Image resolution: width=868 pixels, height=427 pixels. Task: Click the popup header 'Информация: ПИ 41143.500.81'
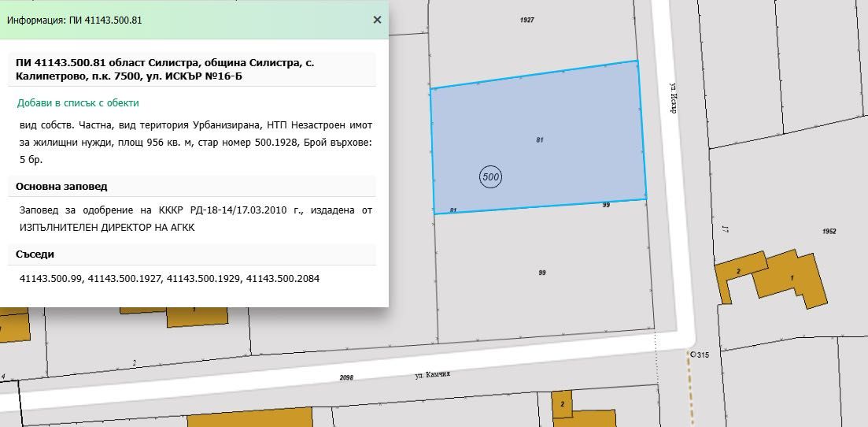point(75,20)
